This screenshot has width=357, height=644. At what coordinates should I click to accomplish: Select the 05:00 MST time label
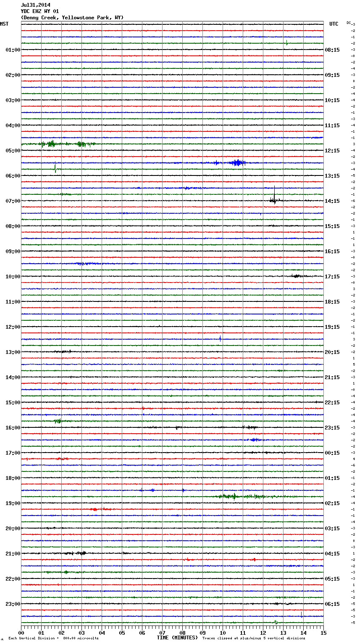pos(13,151)
